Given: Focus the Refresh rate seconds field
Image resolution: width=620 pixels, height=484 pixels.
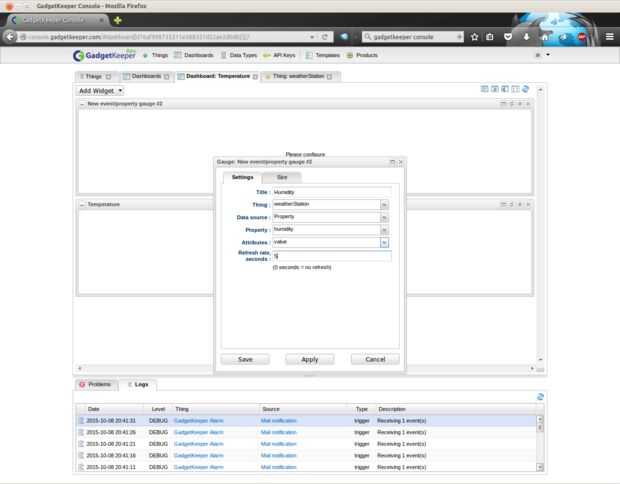Looking at the screenshot, I should pos(332,256).
